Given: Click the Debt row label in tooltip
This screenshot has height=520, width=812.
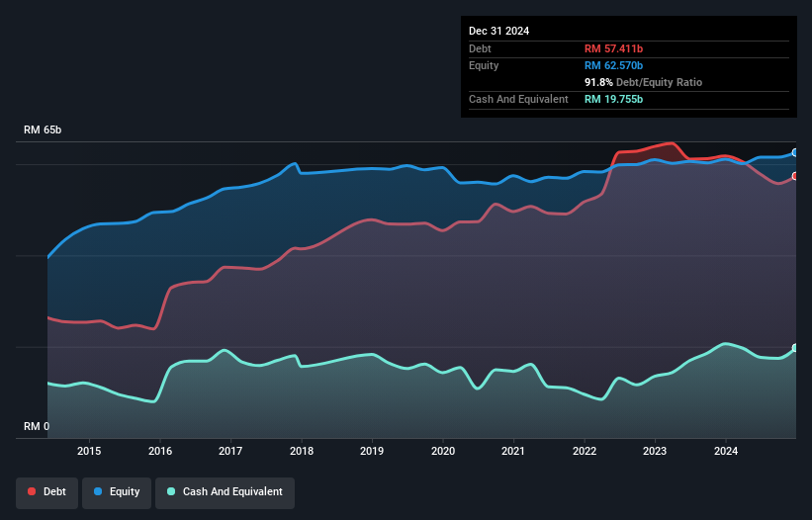Looking at the screenshot, I should point(480,48).
